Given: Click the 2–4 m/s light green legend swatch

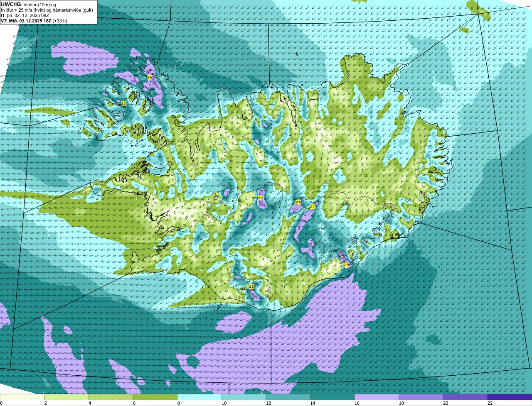Looking at the screenshot, I should point(66,397).
